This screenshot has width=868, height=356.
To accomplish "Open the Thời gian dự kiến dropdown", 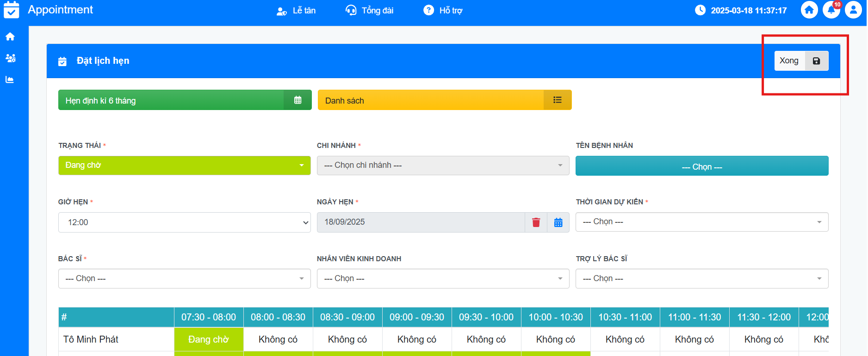I will tap(701, 222).
